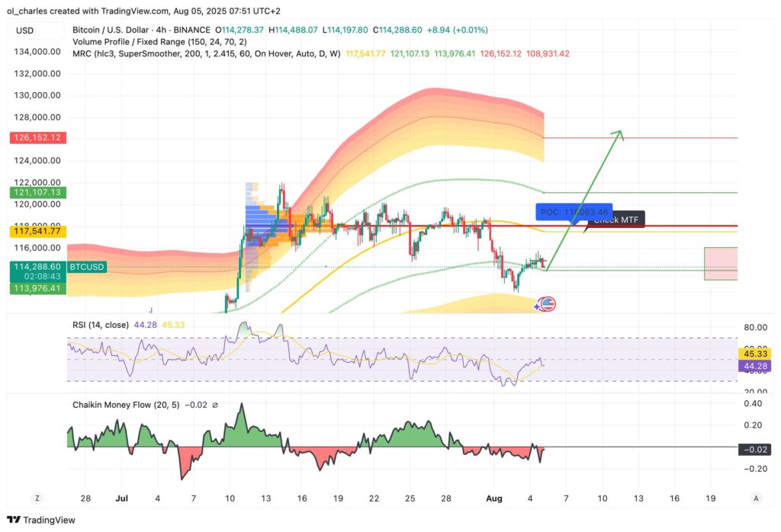
Task: Expand the MRC indicator settings legend
Action: tap(82, 54)
